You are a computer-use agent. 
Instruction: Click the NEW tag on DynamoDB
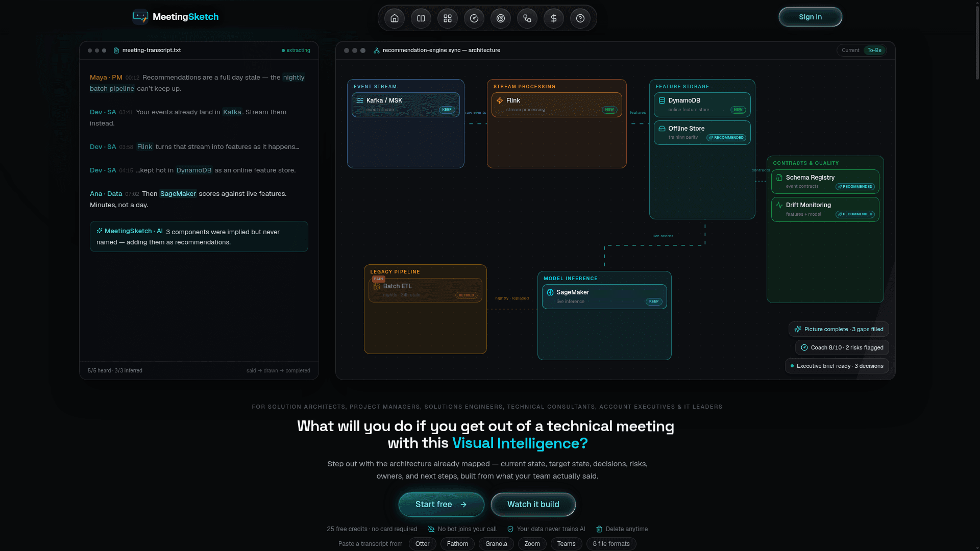(x=738, y=110)
